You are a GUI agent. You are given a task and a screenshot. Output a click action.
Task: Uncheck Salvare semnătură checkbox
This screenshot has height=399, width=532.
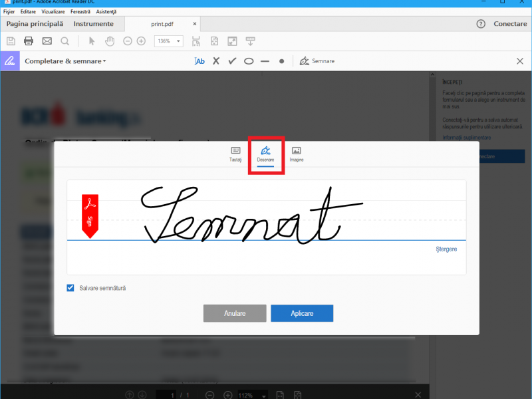click(70, 288)
